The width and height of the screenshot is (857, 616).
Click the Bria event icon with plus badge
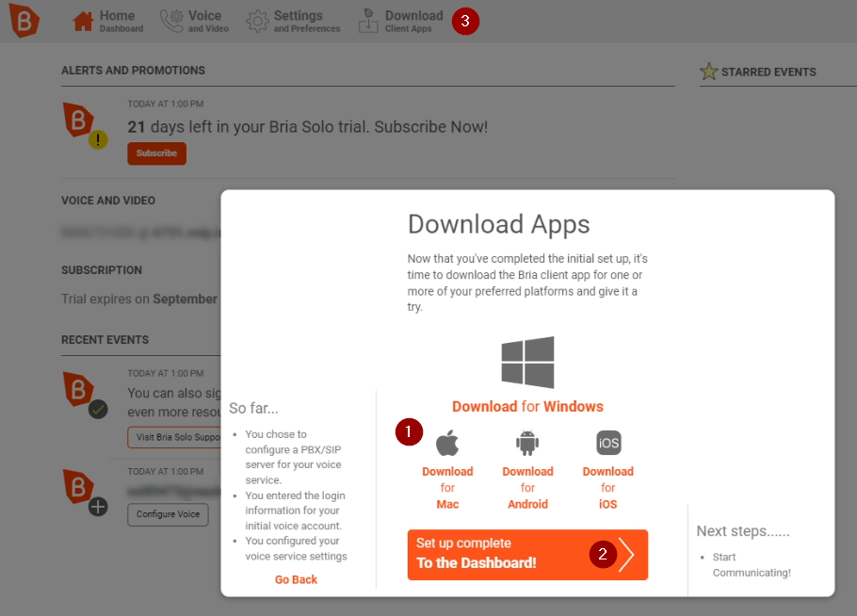(86, 493)
